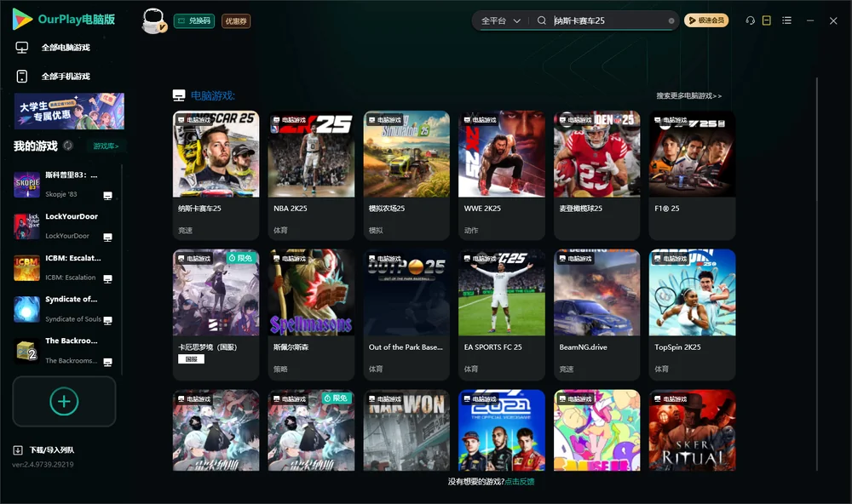Open the NBA 2K25 game card
The width and height of the screenshot is (852, 504).
click(x=311, y=175)
